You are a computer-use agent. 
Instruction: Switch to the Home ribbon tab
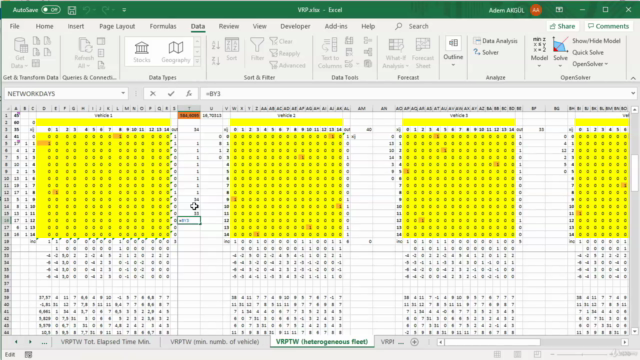click(44, 26)
